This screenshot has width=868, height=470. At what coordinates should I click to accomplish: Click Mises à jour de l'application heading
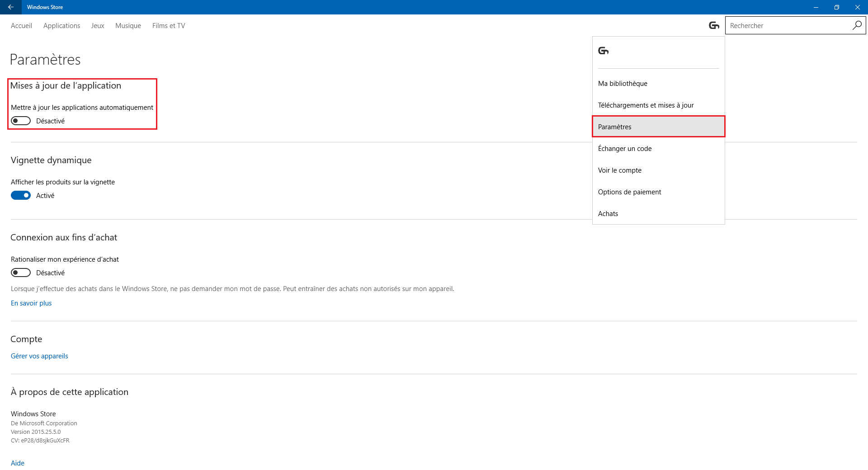tap(66, 86)
